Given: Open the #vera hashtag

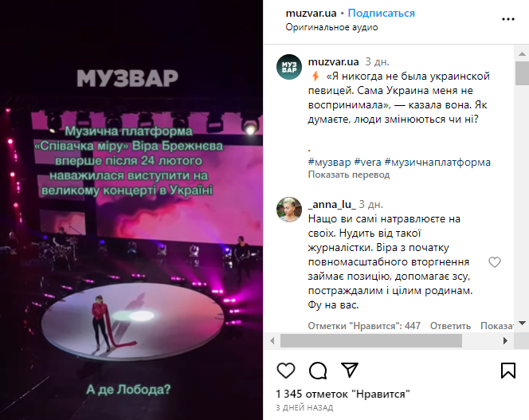Looking at the screenshot, I should (x=367, y=162).
